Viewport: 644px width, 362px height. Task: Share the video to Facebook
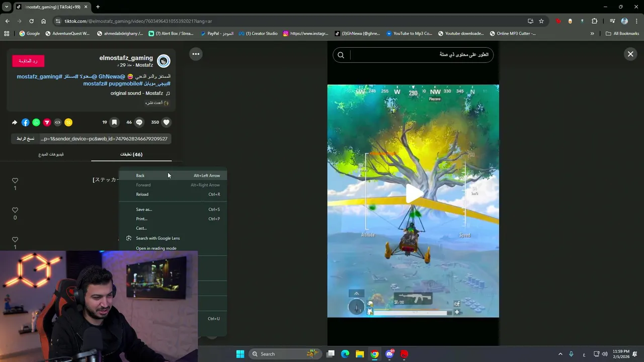click(x=26, y=122)
